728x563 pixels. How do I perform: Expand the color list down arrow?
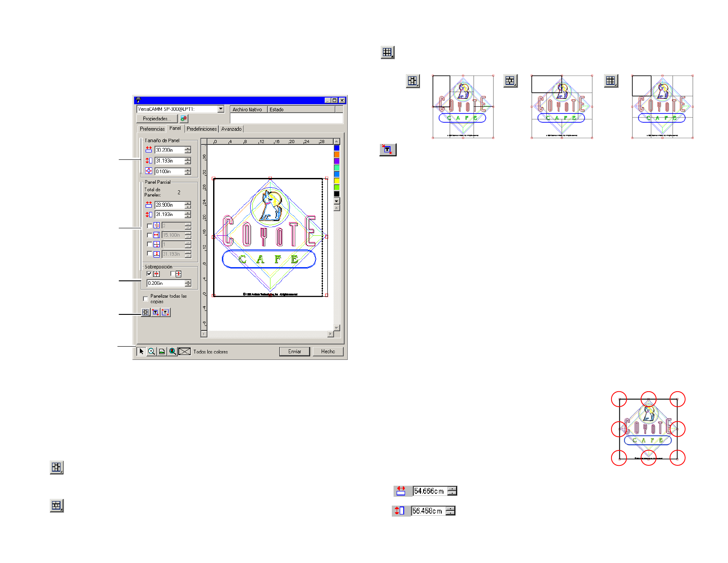[337, 201]
